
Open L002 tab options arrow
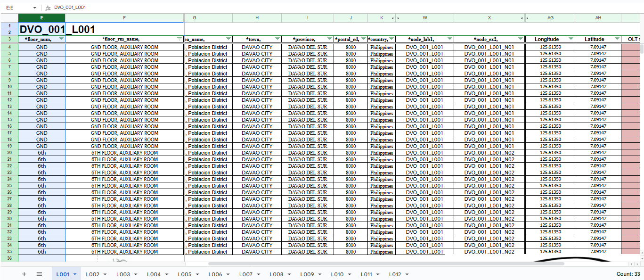point(105,274)
